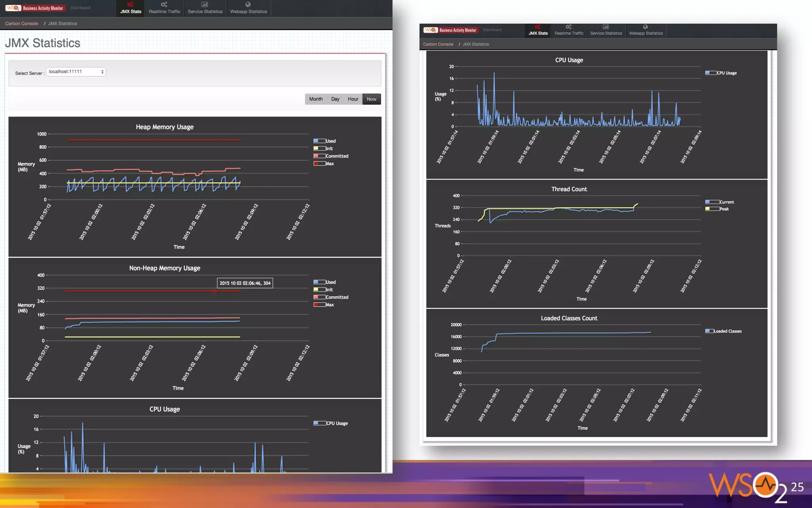Click the Service Statistics icon in the right dashboard

(x=606, y=27)
